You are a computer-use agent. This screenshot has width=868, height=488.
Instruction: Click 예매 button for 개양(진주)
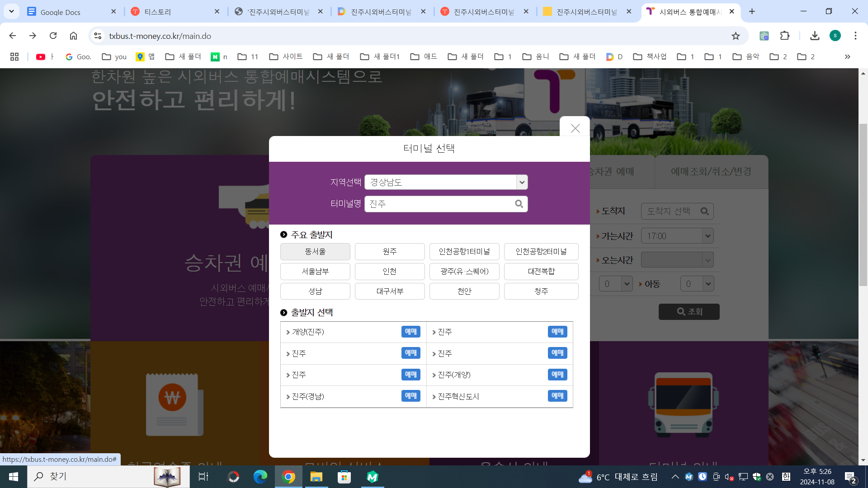[x=410, y=332]
